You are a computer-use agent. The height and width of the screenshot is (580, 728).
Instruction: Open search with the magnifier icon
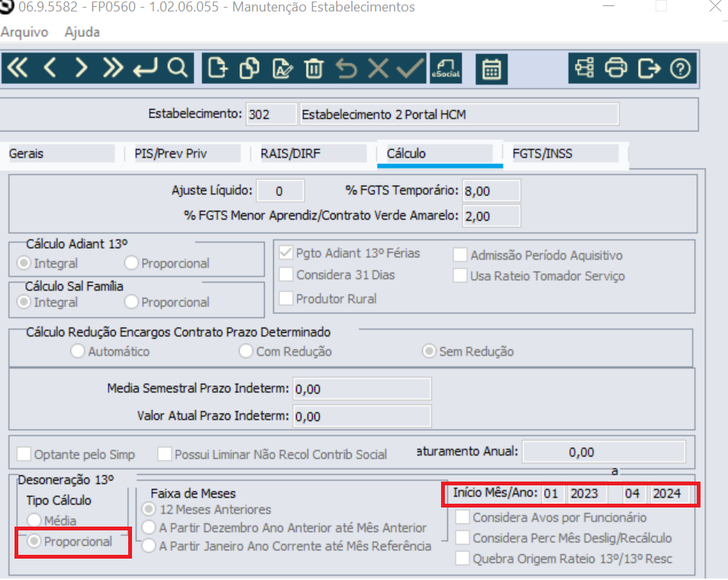click(x=177, y=69)
